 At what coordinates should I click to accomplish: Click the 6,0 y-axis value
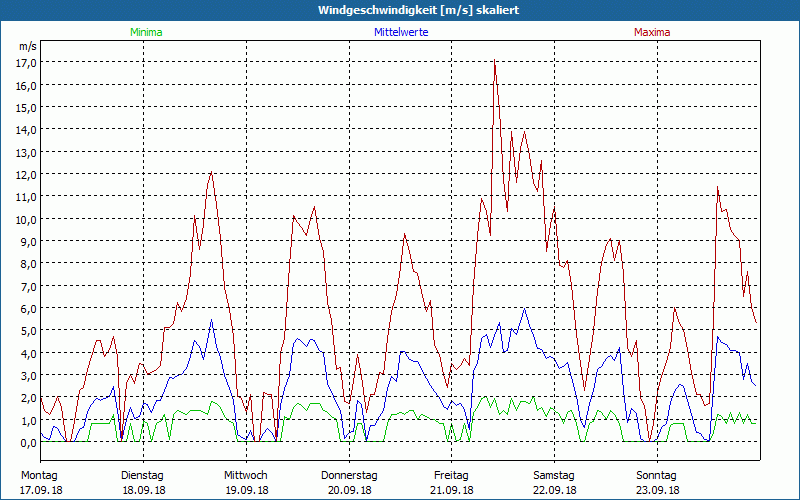pos(28,308)
